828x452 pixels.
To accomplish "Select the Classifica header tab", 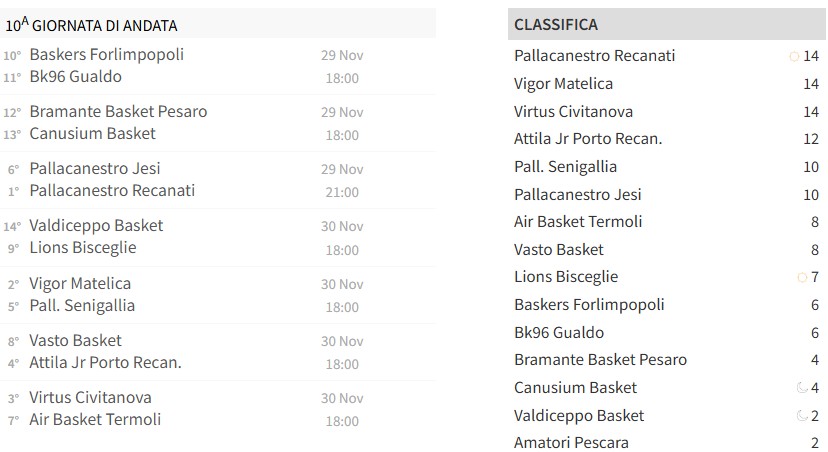I will coord(556,24).
